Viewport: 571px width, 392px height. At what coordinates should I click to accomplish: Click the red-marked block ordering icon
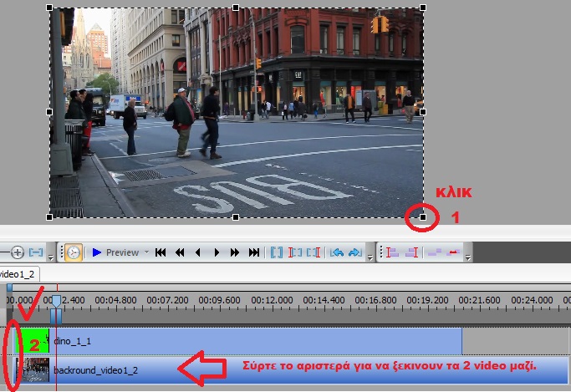(453, 252)
